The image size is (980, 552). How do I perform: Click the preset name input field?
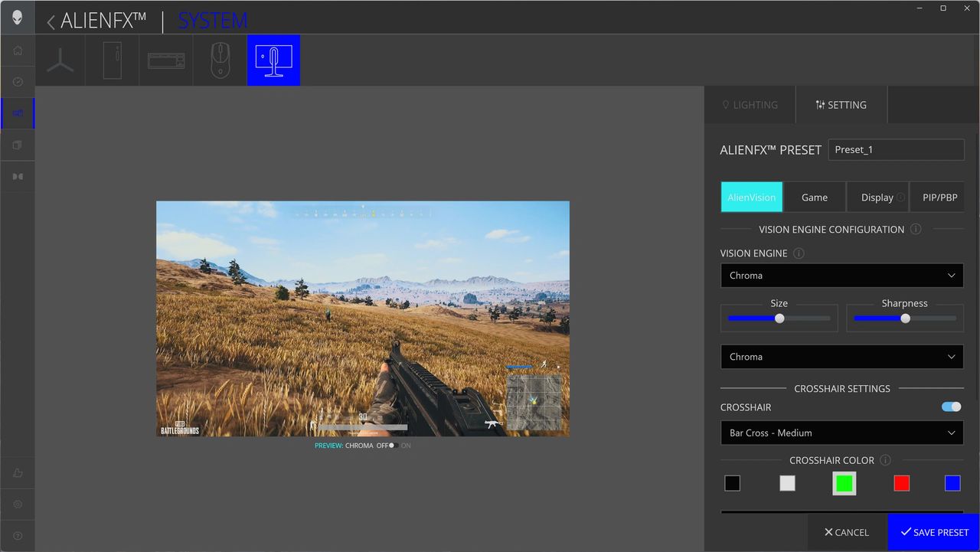pos(896,150)
